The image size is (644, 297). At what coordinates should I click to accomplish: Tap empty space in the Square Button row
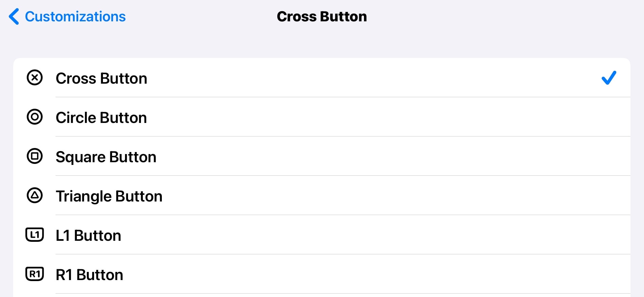[x=372, y=156]
